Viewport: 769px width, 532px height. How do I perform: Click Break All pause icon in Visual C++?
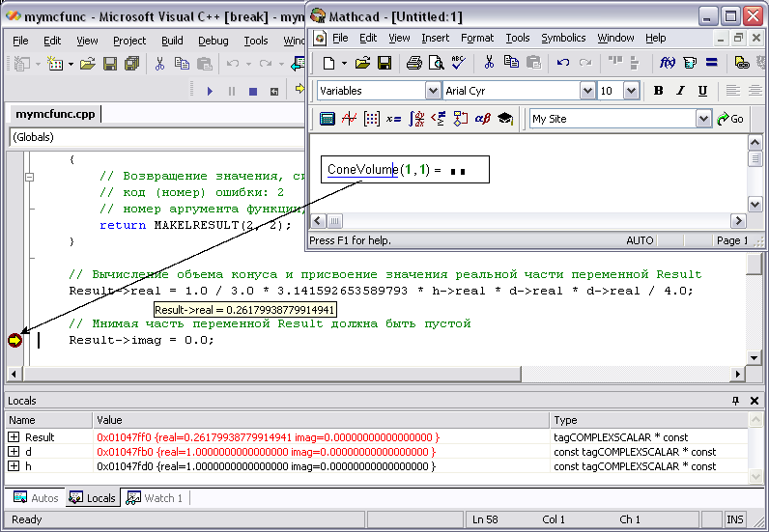232,91
